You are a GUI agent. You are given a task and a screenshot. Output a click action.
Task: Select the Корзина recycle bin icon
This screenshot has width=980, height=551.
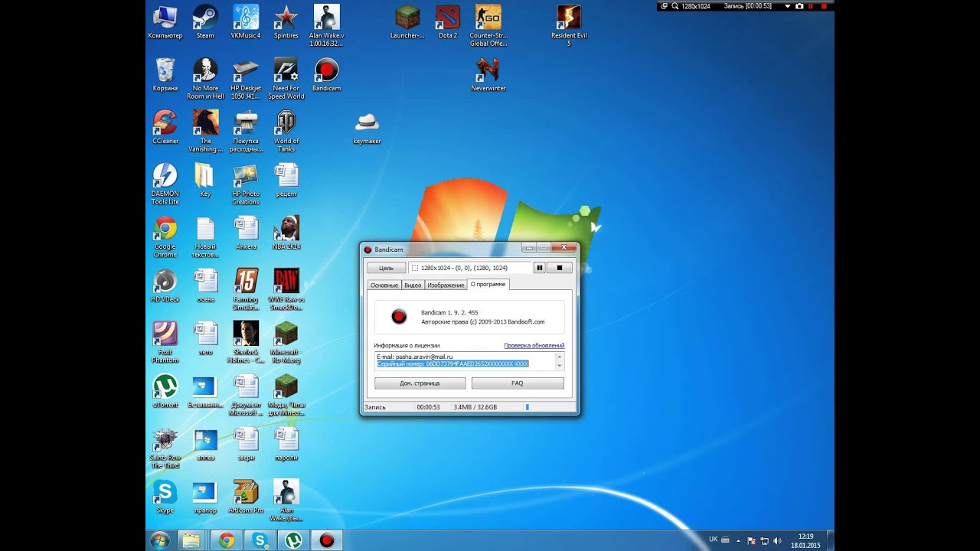tap(165, 75)
